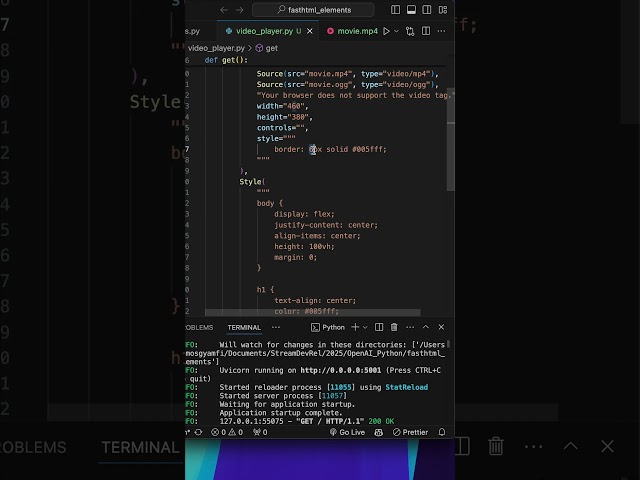640x480 pixels.
Task: Click the display: flex; line
Action: coord(304,214)
